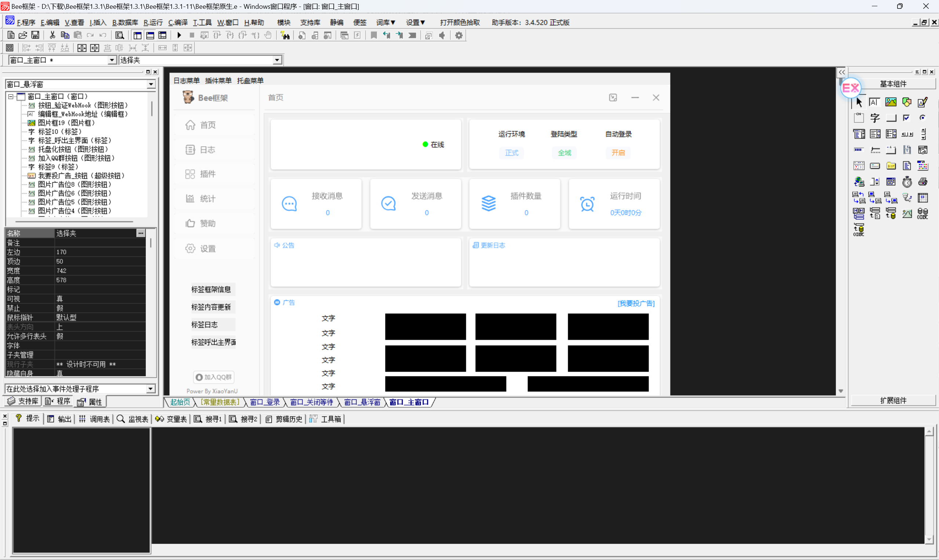
Task: Click the 扩展组件 button
Action: (x=892, y=400)
